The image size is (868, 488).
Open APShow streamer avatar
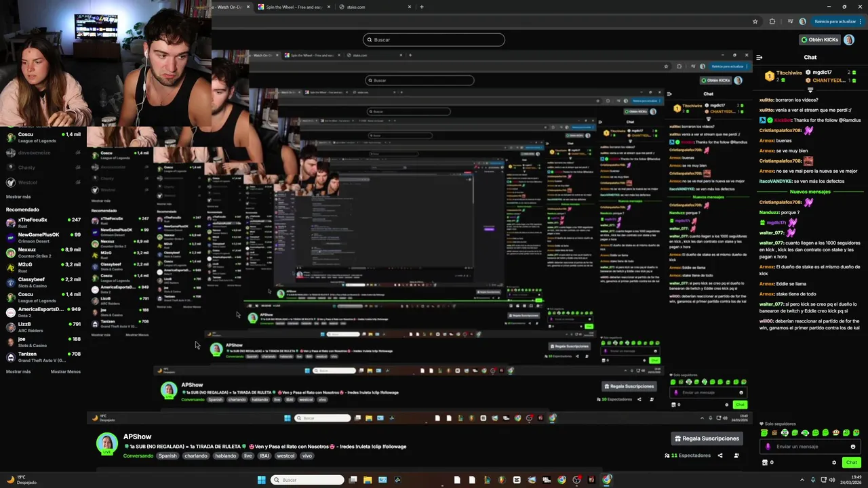107,443
